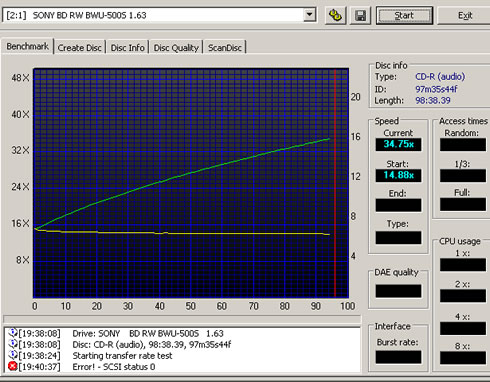The width and height of the screenshot is (490, 382).
Task: Click the floppy disk save icon
Action: tap(360, 16)
